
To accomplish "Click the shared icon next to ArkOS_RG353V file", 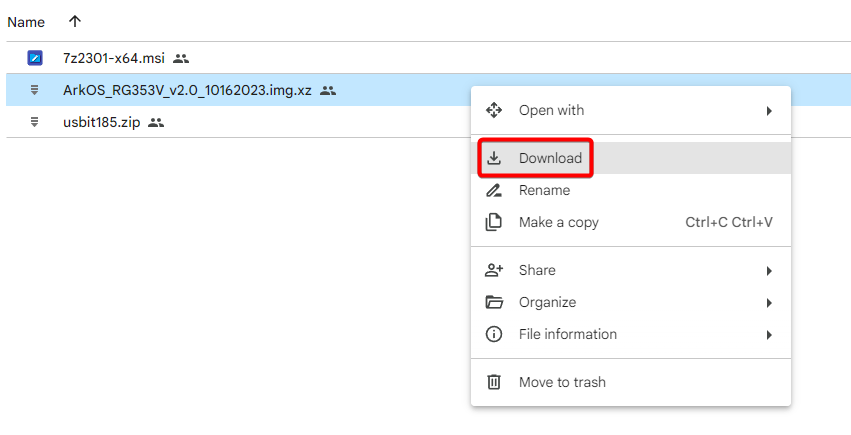I will coord(328,90).
